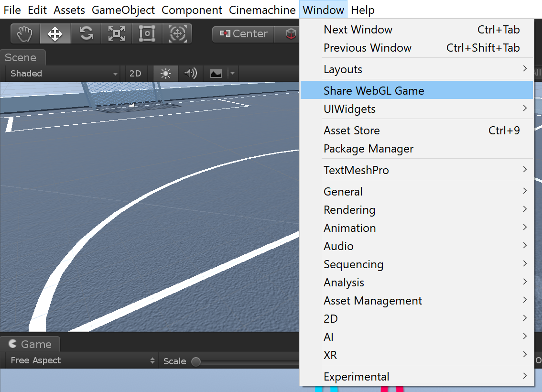Expand the Animation submenu
This screenshot has width=542, height=392.
[x=417, y=228]
